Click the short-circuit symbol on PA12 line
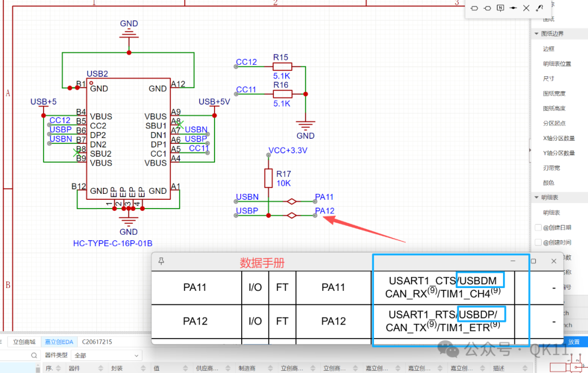 pos(292,216)
